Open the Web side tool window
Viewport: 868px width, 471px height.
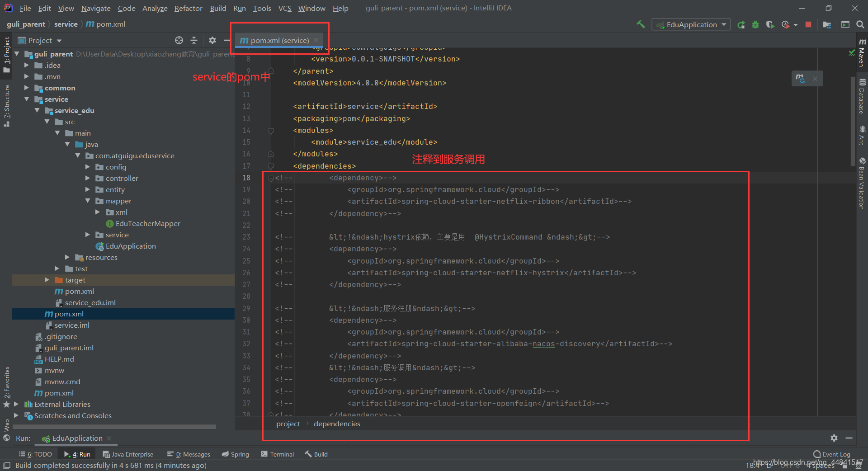[x=6, y=430]
